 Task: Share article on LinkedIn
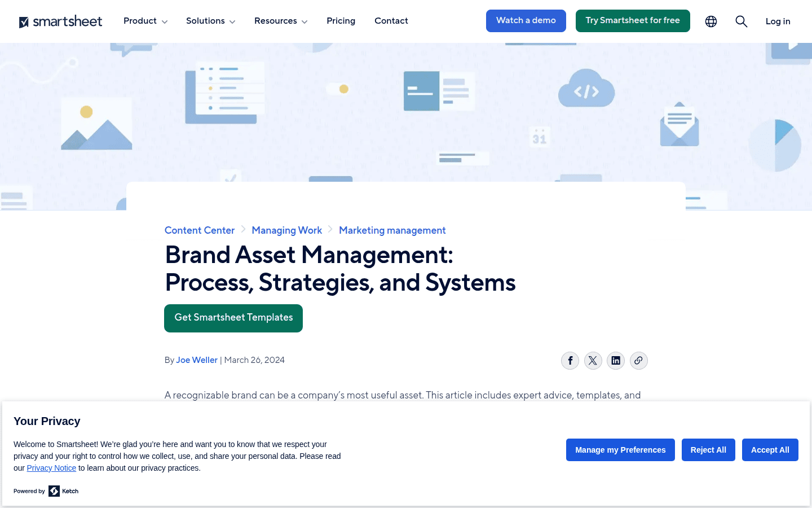coord(616,361)
